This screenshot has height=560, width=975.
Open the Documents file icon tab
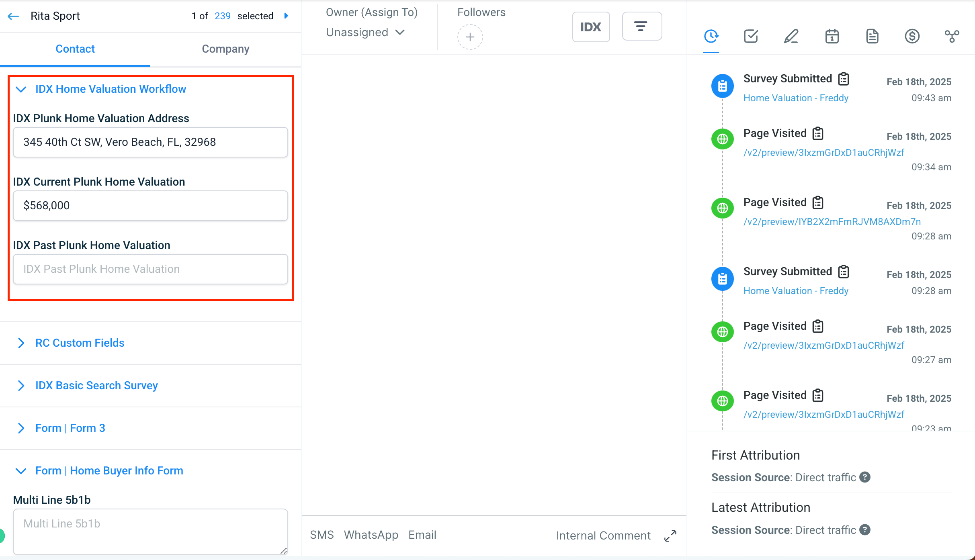coord(872,37)
